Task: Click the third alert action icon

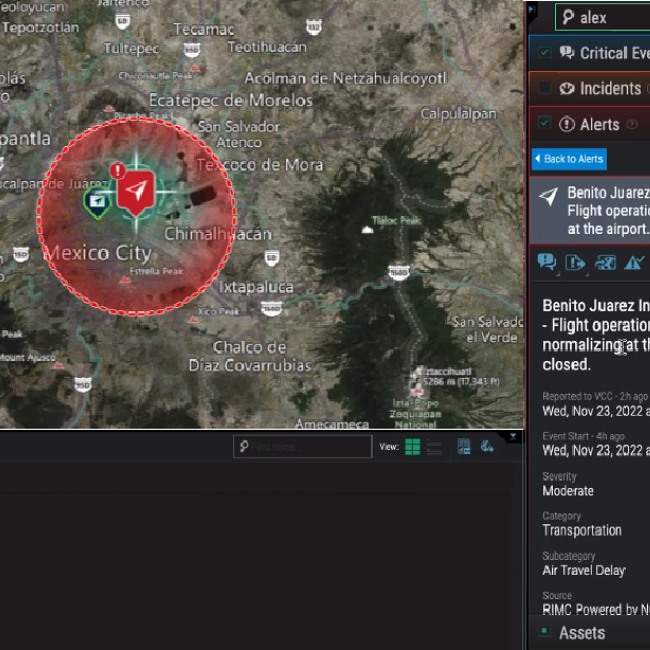Action: 605,263
